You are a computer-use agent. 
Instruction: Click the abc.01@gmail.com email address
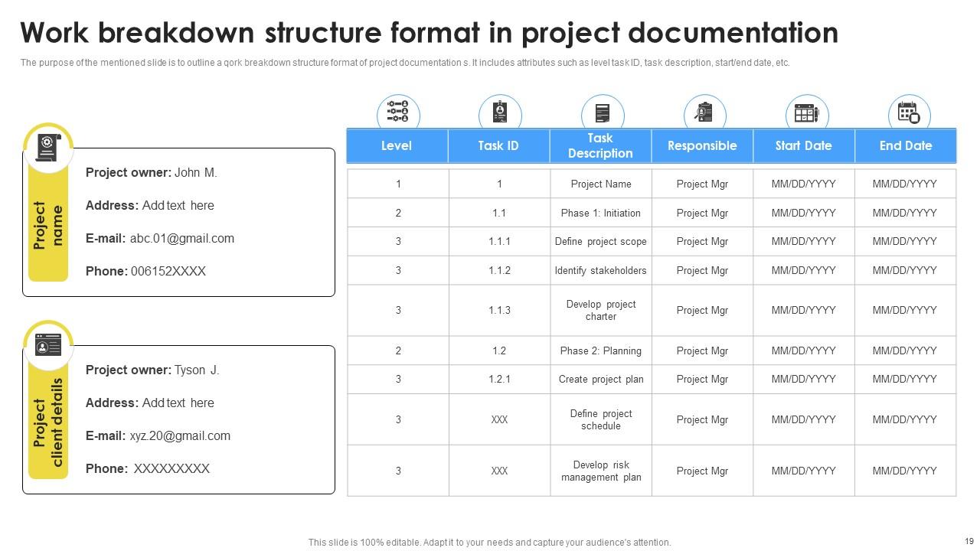(x=181, y=238)
